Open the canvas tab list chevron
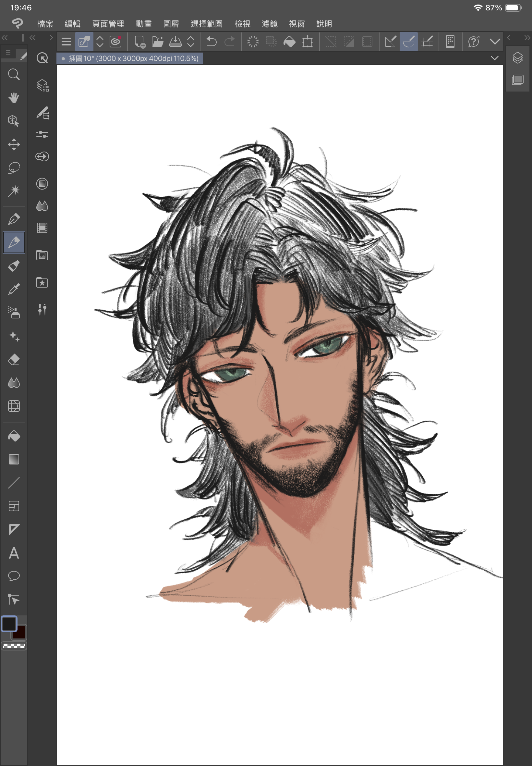This screenshot has width=532, height=766. tap(495, 58)
